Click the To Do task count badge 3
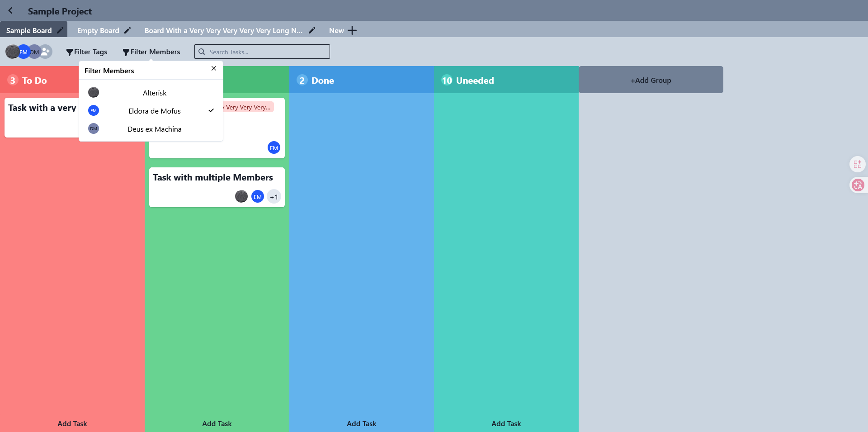 13,80
